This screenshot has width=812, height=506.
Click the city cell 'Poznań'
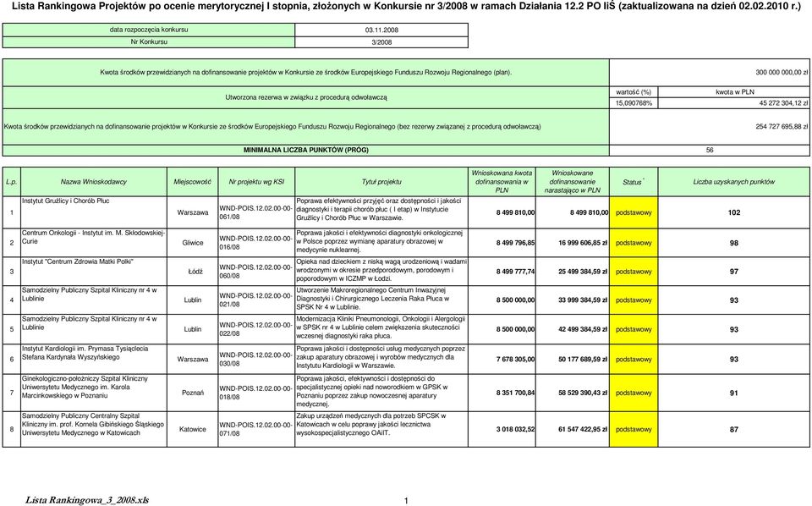click(x=192, y=393)
